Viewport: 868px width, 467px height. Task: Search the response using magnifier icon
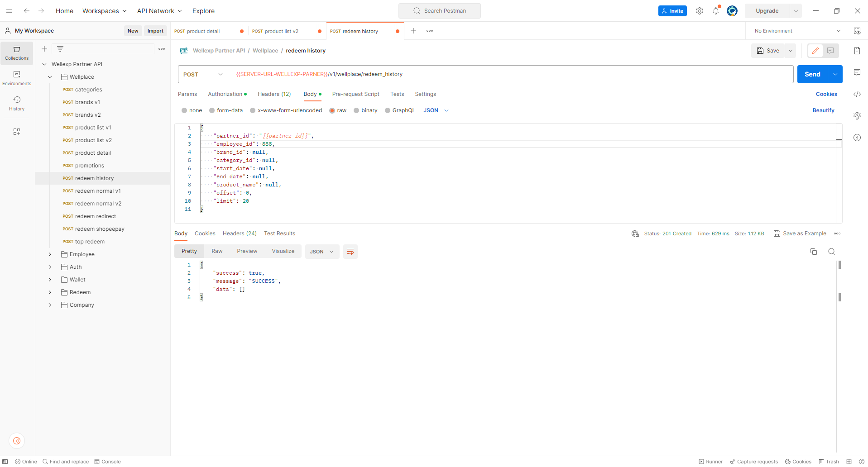coord(832,252)
